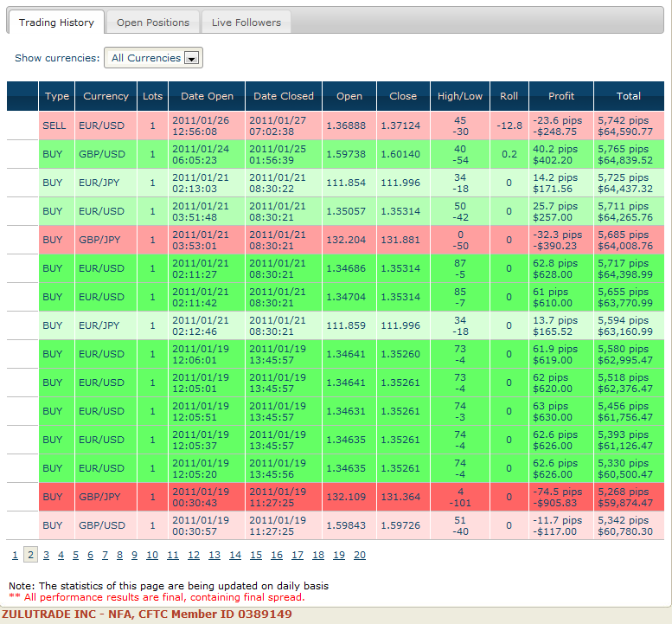Click total value $62,376.47

click(x=625, y=389)
